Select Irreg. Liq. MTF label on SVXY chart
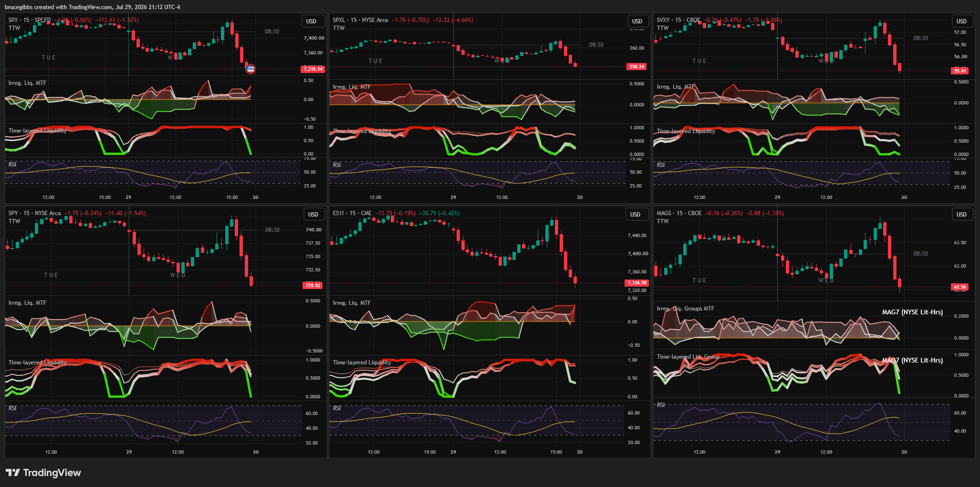 676,87
